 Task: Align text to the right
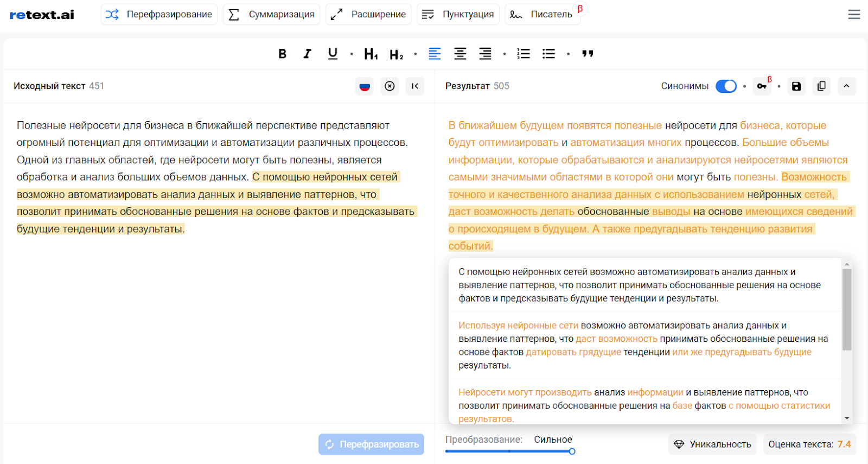pos(485,54)
